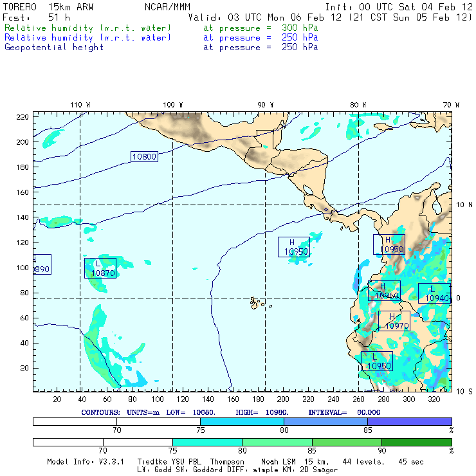The height and width of the screenshot is (476, 476).
Task: Click the 10800 contour label box
Action: point(145,157)
